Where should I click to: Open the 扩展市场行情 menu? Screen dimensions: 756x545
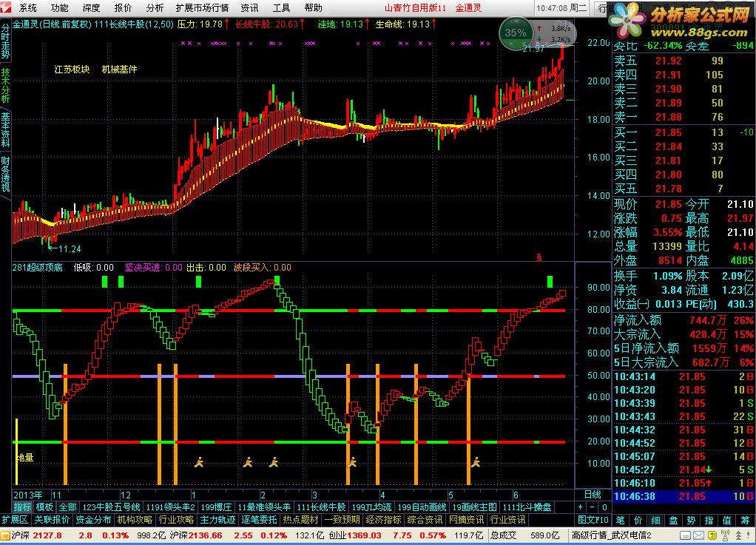(202, 7)
